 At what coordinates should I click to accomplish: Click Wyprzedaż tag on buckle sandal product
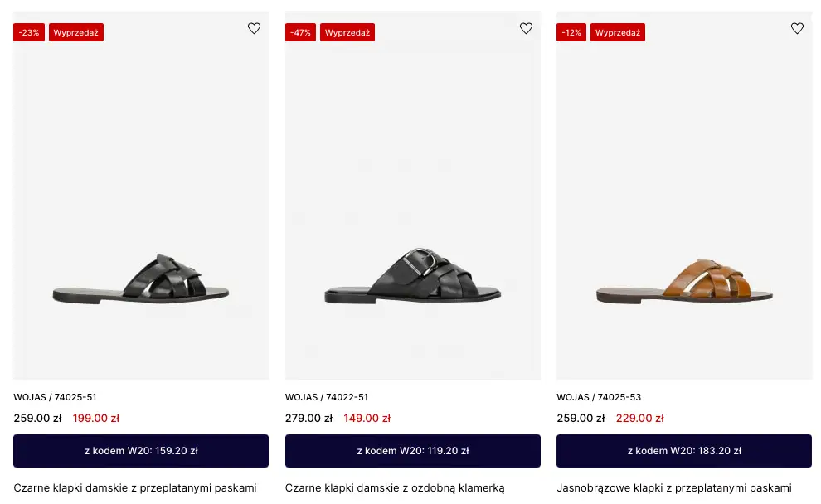[347, 32]
